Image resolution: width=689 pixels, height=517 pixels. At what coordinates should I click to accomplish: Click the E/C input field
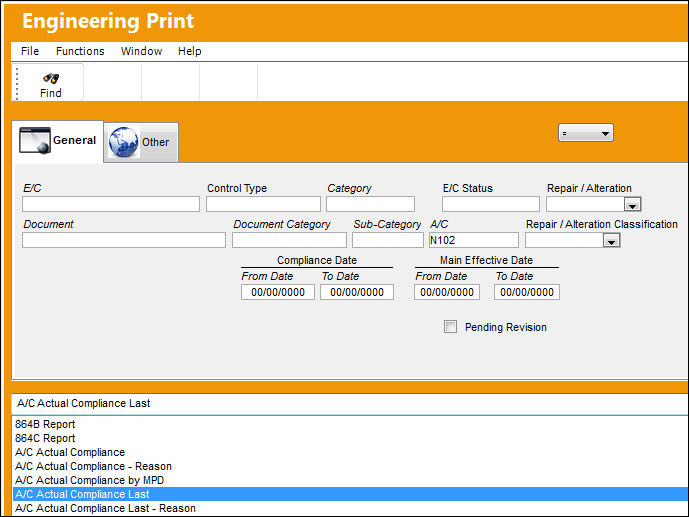click(x=111, y=204)
